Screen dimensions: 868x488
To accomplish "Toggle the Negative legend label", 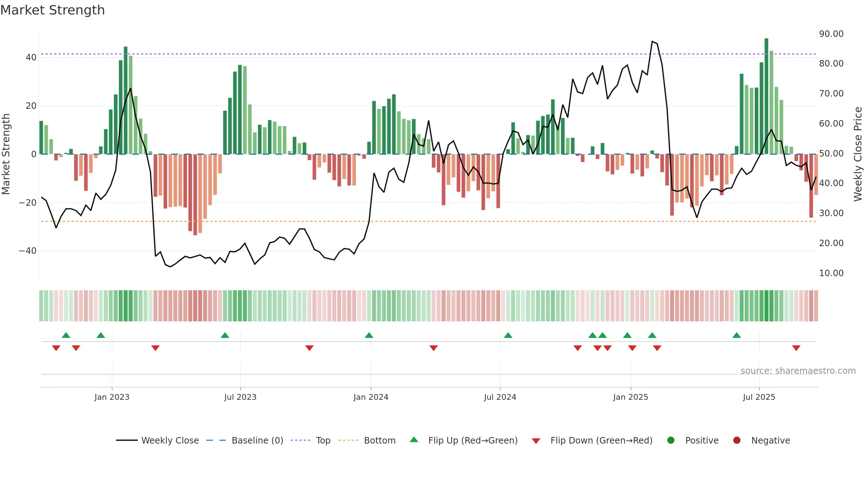I will (x=771, y=441).
